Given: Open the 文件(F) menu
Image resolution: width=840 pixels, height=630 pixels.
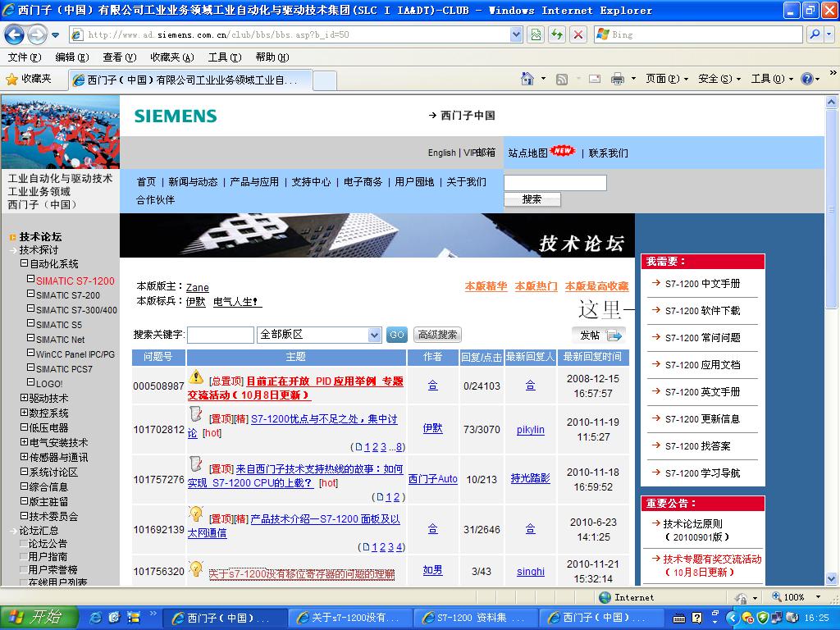Looking at the screenshot, I should (x=25, y=57).
